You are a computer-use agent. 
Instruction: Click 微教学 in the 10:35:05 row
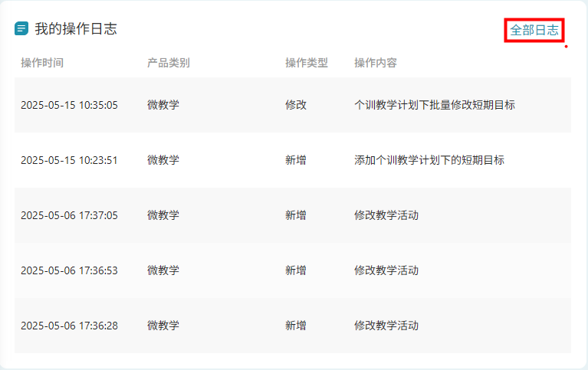click(x=163, y=105)
